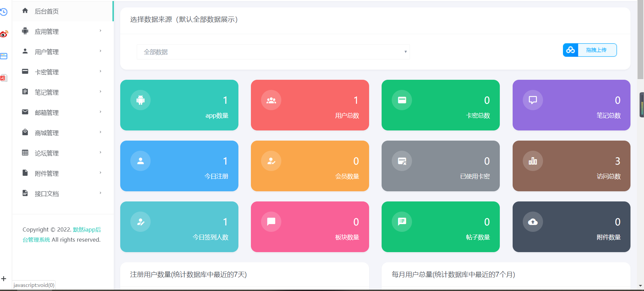644x291 pixels.
Task: Expand 卡密管理 submenu chevron
Action: point(100,71)
